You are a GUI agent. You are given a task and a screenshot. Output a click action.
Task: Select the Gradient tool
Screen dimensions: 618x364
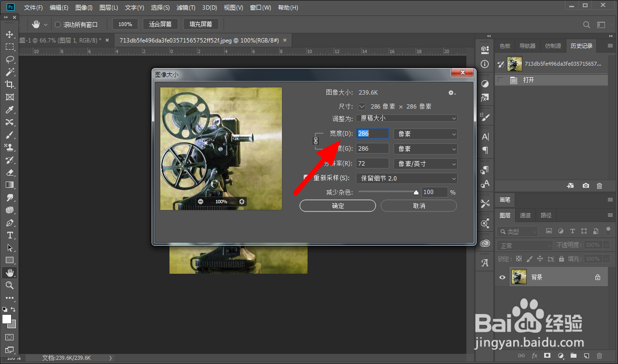coord(9,185)
